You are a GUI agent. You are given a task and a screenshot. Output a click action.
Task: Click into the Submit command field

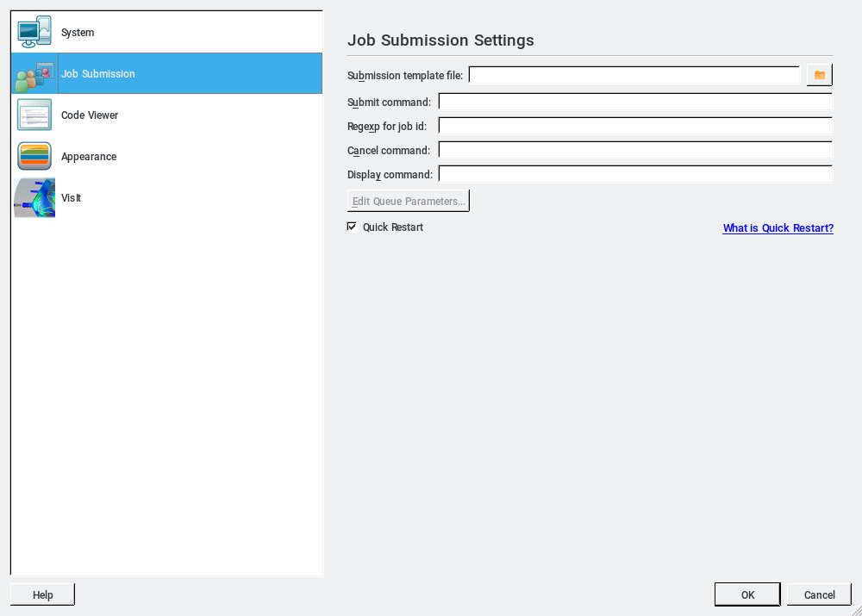point(634,103)
